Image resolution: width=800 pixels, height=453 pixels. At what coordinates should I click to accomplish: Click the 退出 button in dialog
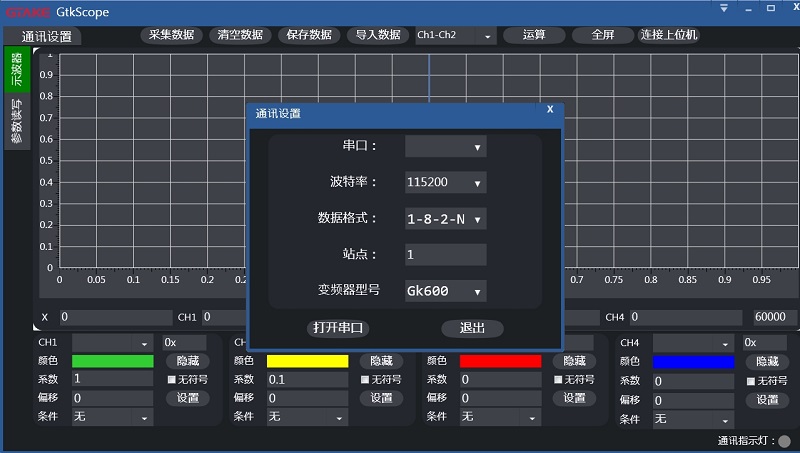click(x=472, y=328)
